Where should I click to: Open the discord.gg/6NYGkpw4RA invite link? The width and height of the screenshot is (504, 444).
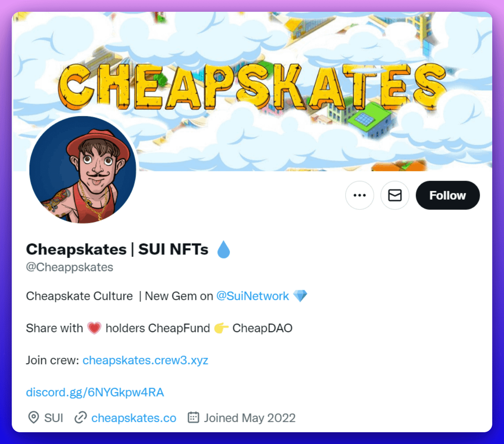click(x=95, y=392)
